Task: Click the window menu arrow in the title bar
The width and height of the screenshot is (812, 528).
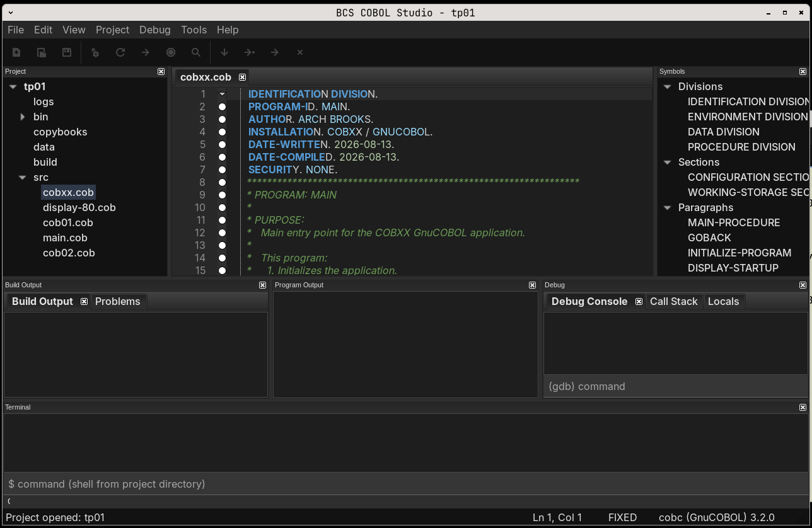Action: [11, 13]
